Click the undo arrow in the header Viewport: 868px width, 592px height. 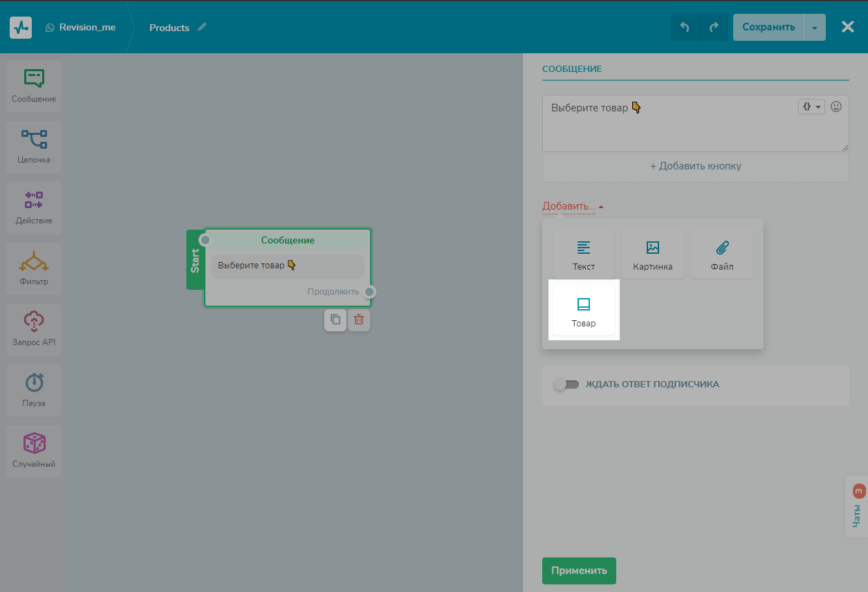coord(685,28)
